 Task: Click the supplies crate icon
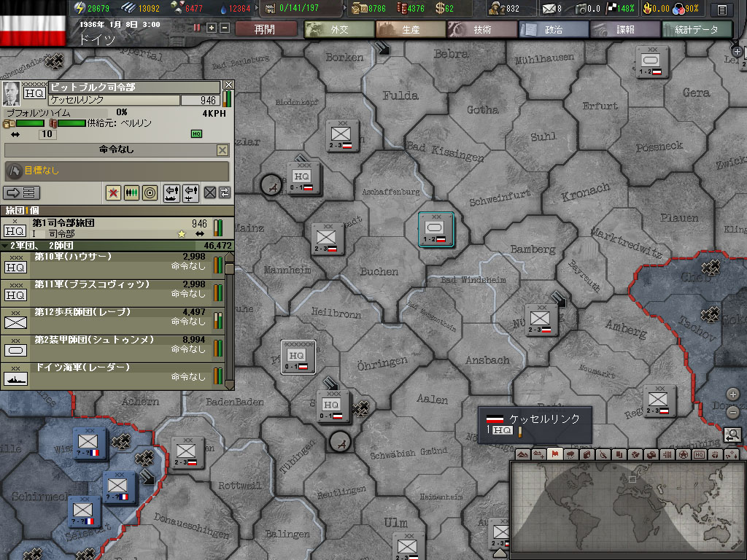coord(359,8)
